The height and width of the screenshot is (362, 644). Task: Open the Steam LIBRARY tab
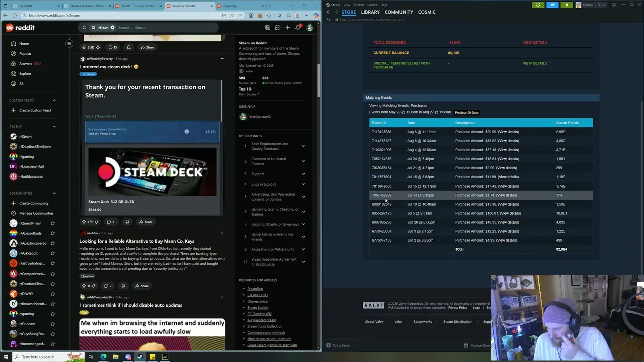pos(370,12)
